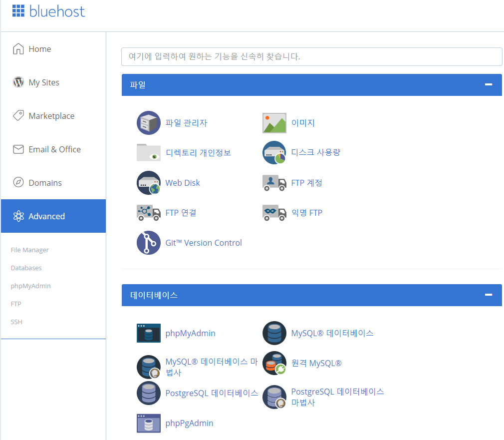Open the Git Version Control icon
This screenshot has height=440, width=504.
click(149, 243)
